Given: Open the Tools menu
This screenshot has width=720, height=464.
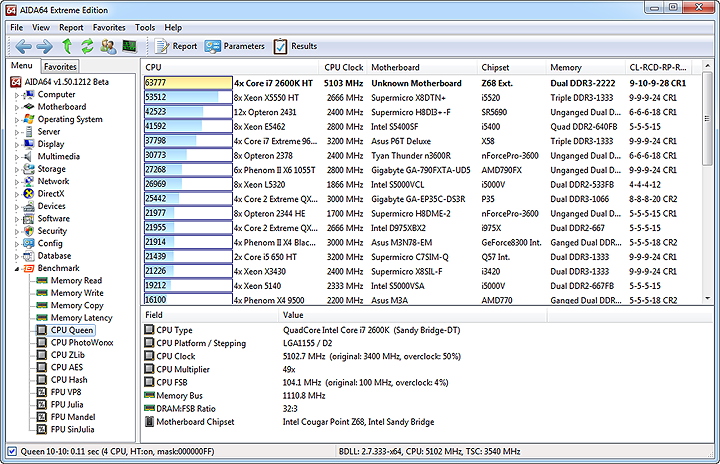Looking at the screenshot, I should click(145, 28).
